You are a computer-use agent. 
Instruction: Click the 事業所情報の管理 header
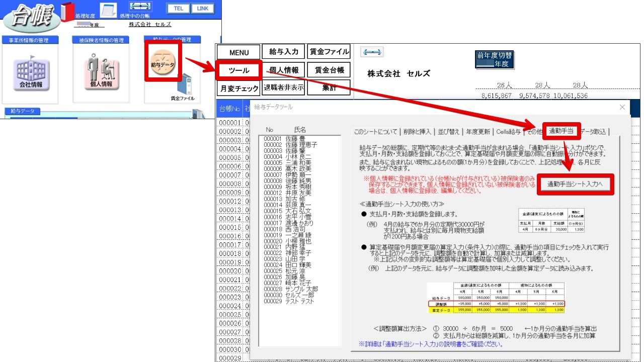tap(30, 40)
